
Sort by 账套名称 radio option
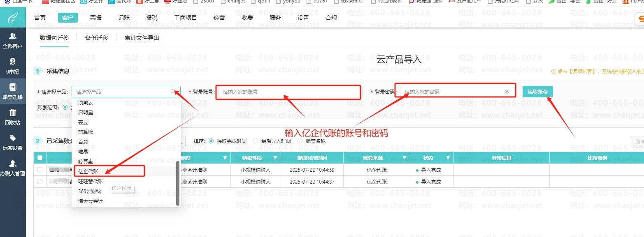click(300, 141)
